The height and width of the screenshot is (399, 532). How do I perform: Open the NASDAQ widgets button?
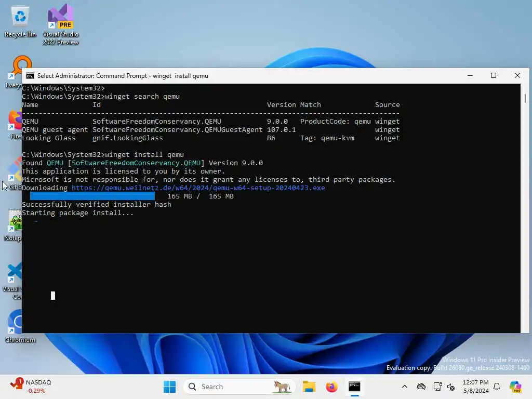(x=31, y=387)
